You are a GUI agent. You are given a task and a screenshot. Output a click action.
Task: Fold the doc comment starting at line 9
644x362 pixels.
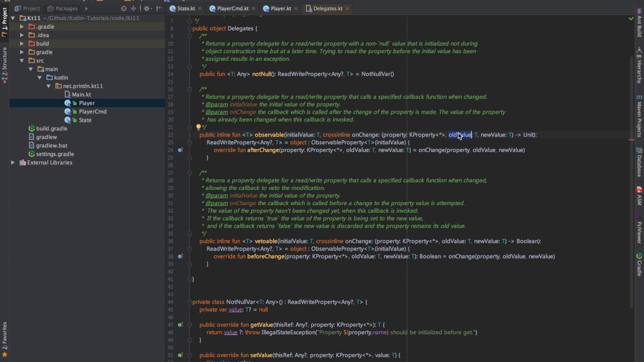(x=190, y=36)
